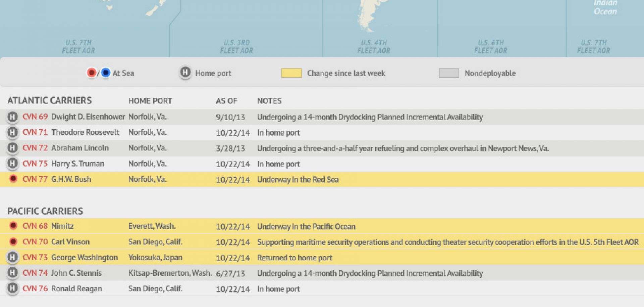Click the home port icon beside CVN 76 Reagan
The height and width of the screenshot is (307, 644).
(x=12, y=289)
